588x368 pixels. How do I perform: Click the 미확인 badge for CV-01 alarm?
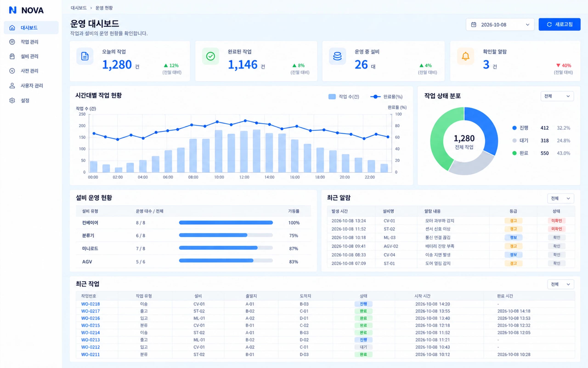[x=556, y=221]
